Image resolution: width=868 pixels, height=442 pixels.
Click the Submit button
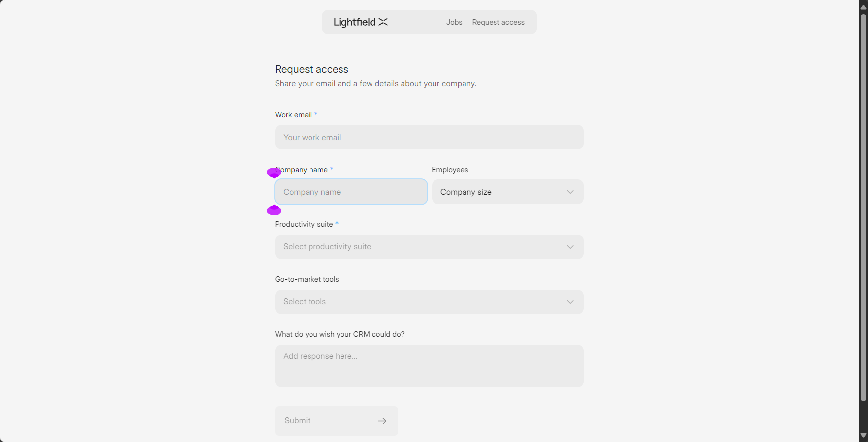tap(337, 421)
